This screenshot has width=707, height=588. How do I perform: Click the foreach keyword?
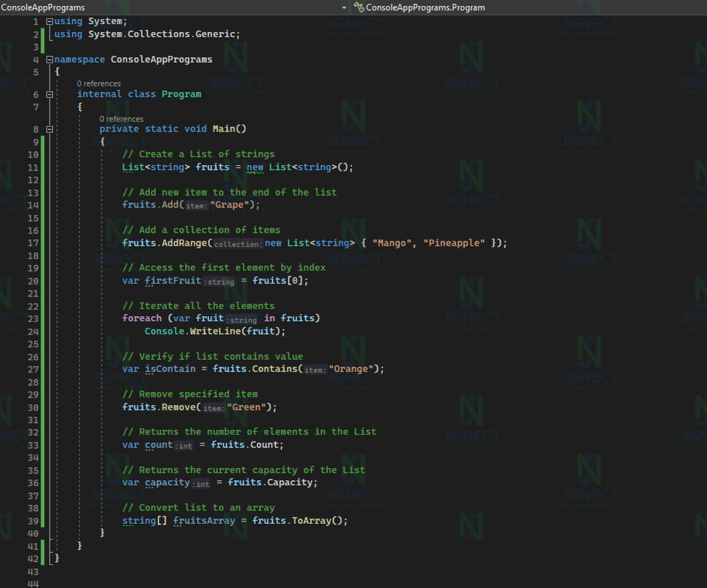click(x=142, y=318)
